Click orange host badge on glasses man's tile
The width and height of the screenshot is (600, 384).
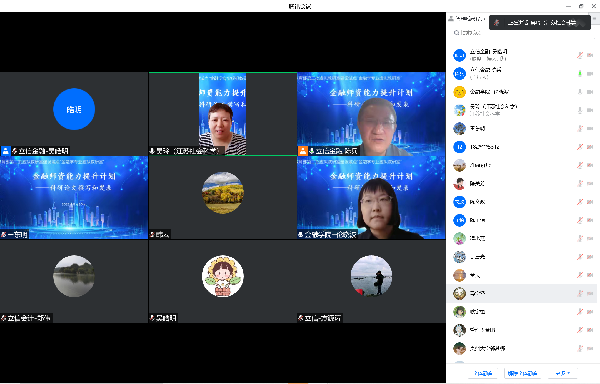click(x=303, y=151)
